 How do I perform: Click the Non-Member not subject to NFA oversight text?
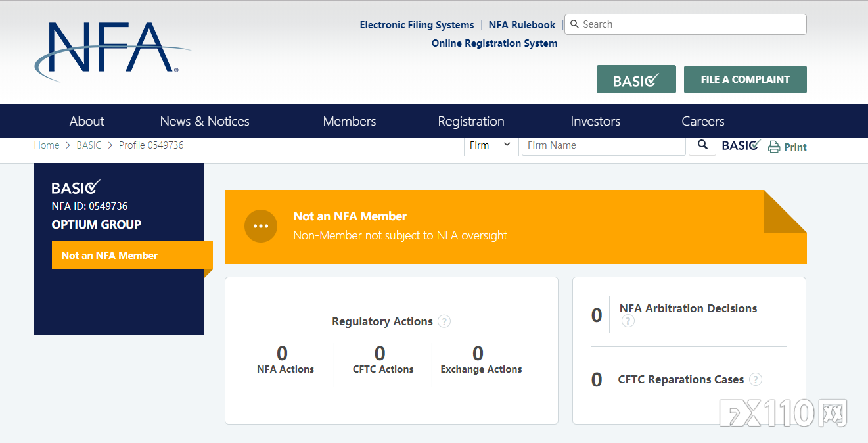(401, 235)
